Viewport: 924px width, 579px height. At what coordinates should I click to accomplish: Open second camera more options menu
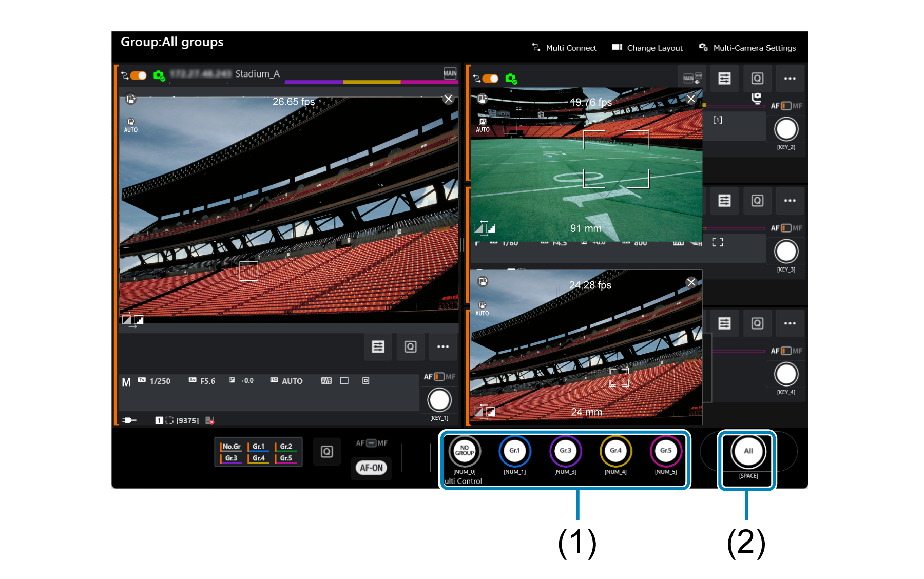click(790, 78)
